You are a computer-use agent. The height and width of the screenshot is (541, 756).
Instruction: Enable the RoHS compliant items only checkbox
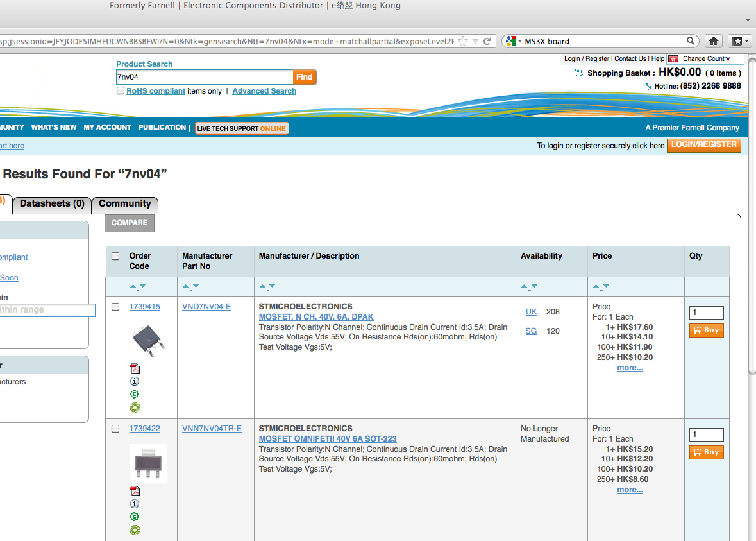(x=120, y=91)
